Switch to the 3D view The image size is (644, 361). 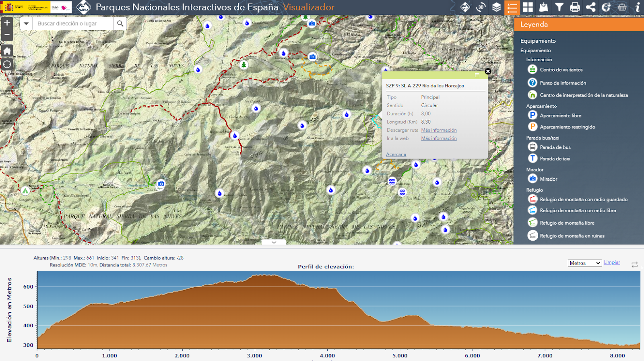coord(481,7)
